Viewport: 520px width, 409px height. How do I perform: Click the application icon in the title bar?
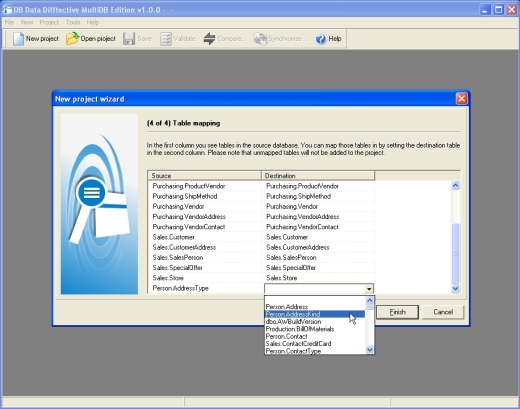(x=7, y=9)
